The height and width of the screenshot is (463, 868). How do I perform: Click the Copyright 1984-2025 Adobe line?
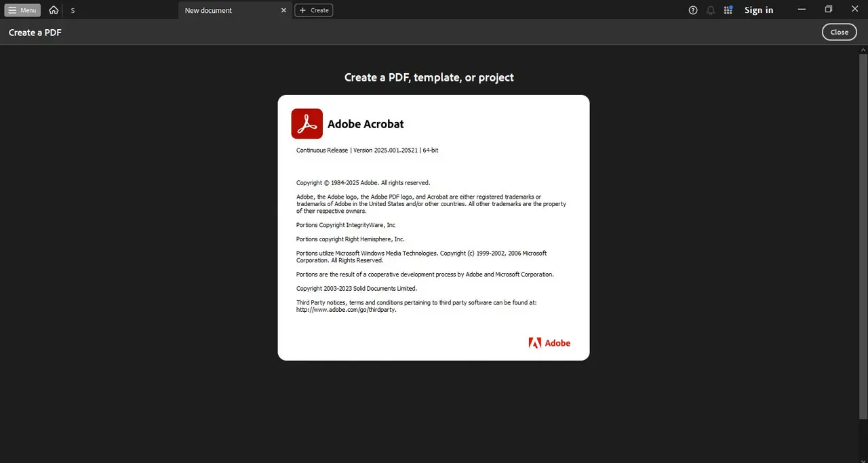363,182
